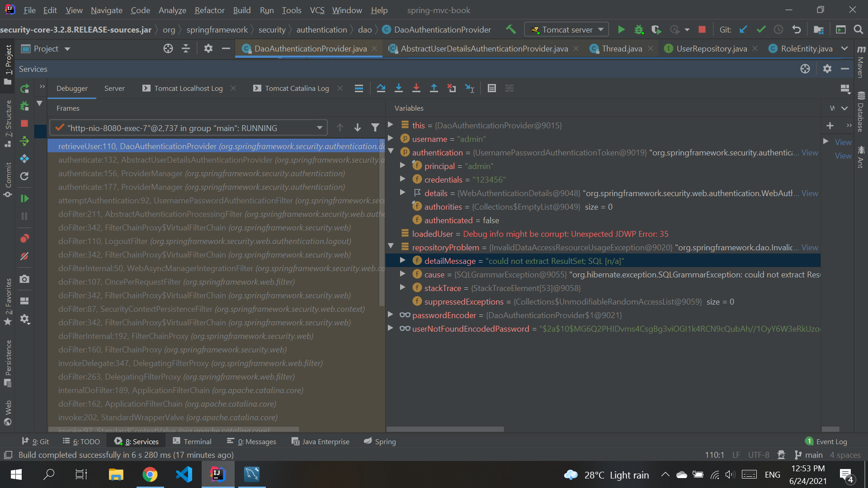Viewport: 868px width, 488px height.
Task: Toggle Favorites tool window stripe button
Action: (8, 301)
